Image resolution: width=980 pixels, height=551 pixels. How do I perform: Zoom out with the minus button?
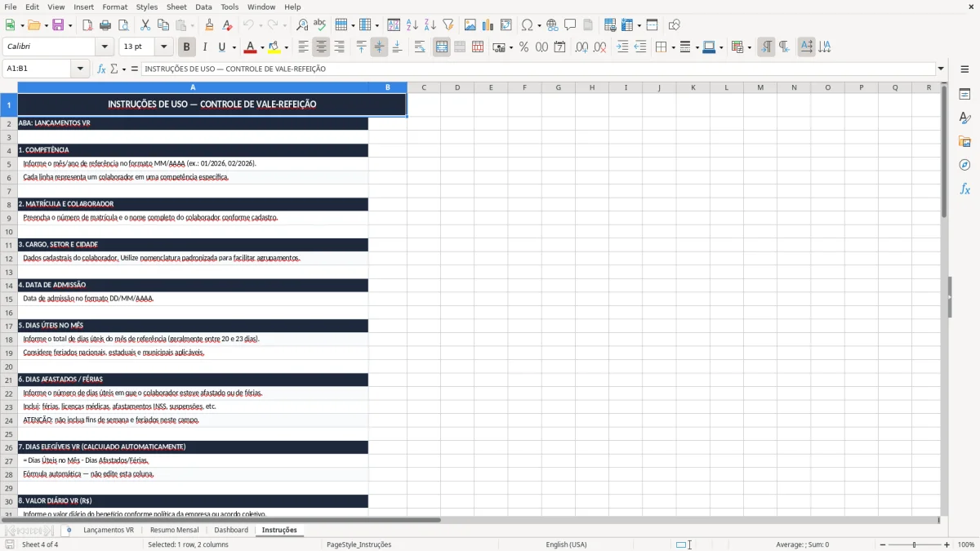[883, 544]
